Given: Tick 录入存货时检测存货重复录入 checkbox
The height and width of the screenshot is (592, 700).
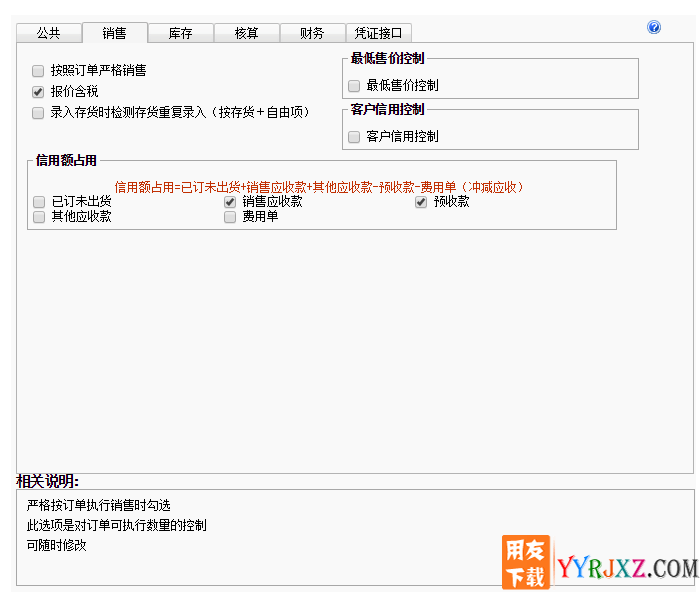Looking at the screenshot, I should tap(38, 113).
